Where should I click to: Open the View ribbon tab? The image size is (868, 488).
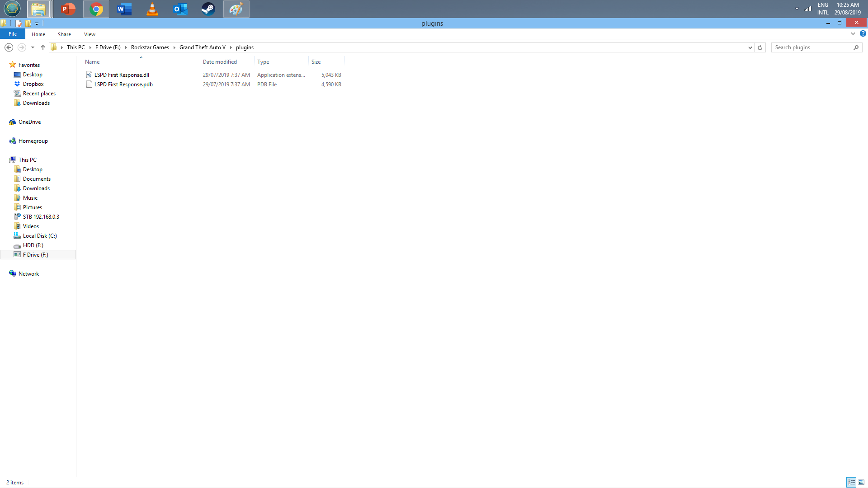coord(90,34)
